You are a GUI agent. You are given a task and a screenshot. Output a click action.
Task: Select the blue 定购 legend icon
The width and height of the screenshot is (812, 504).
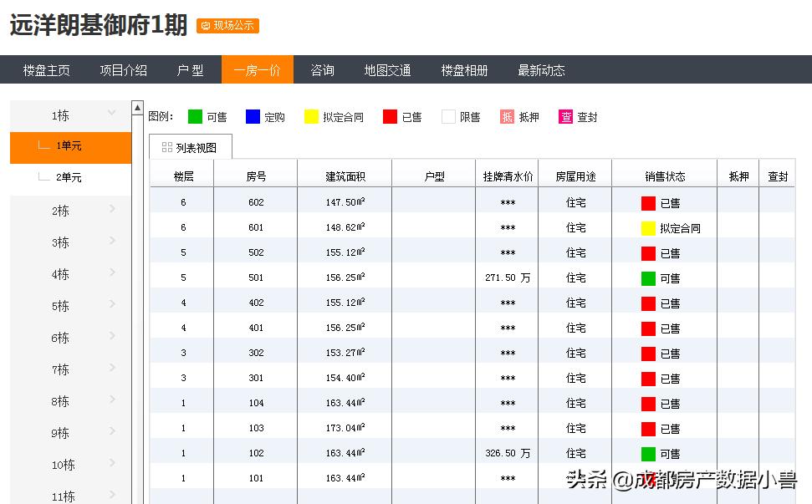(253, 116)
